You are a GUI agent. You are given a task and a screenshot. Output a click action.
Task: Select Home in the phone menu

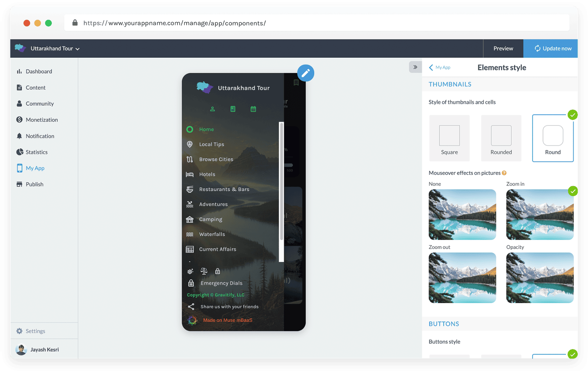207,129
